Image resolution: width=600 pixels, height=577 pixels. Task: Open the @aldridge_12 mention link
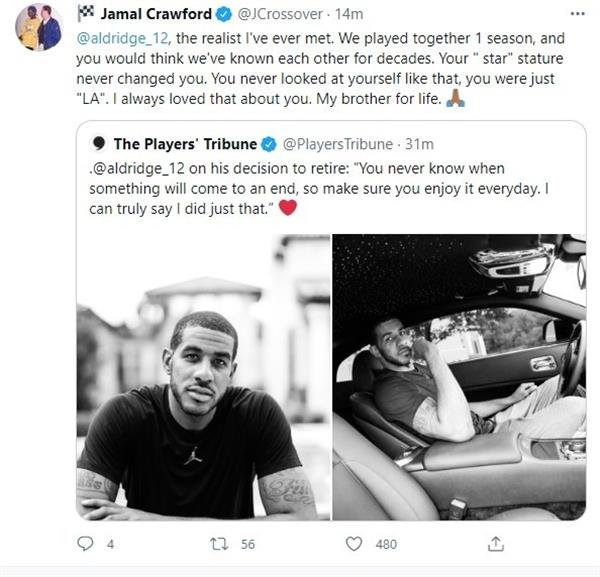click(x=122, y=38)
